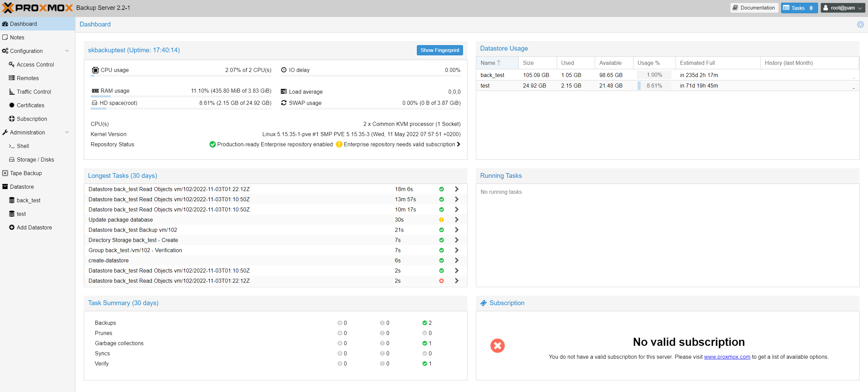This screenshot has height=392, width=868.
Task: Click the Verify successful check icon
Action: tap(425, 363)
